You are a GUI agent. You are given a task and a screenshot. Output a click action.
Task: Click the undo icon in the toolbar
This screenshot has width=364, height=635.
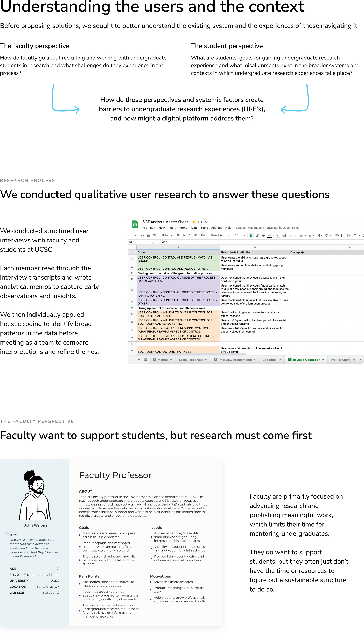coord(136,235)
